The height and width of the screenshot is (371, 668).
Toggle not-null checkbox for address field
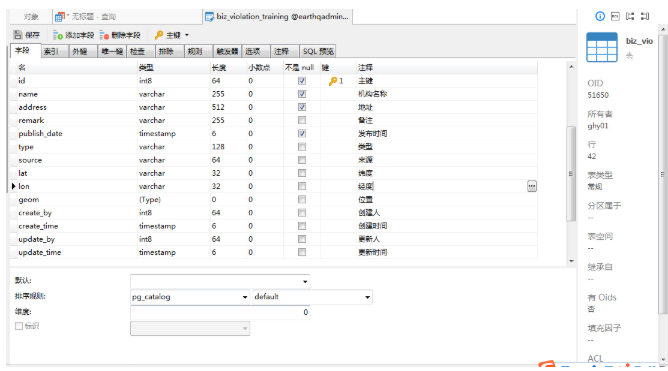tap(302, 107)
